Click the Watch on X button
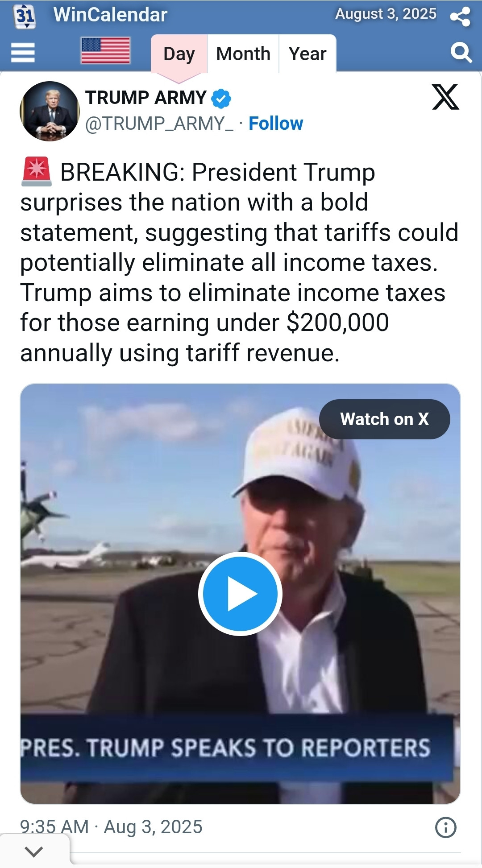The height and width of the screenshot is (868, 482). click(384, 419)
